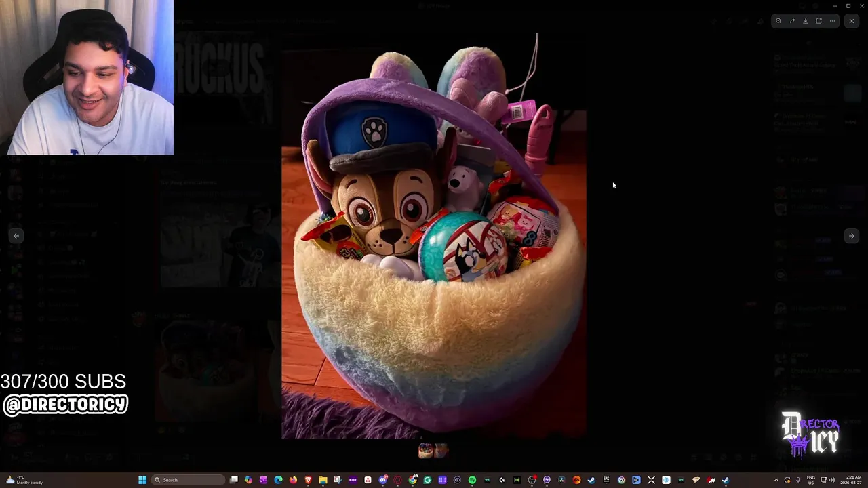This screenshot has height=488, width=868.
Task: Open the image in browser icon
Action: 818,21
